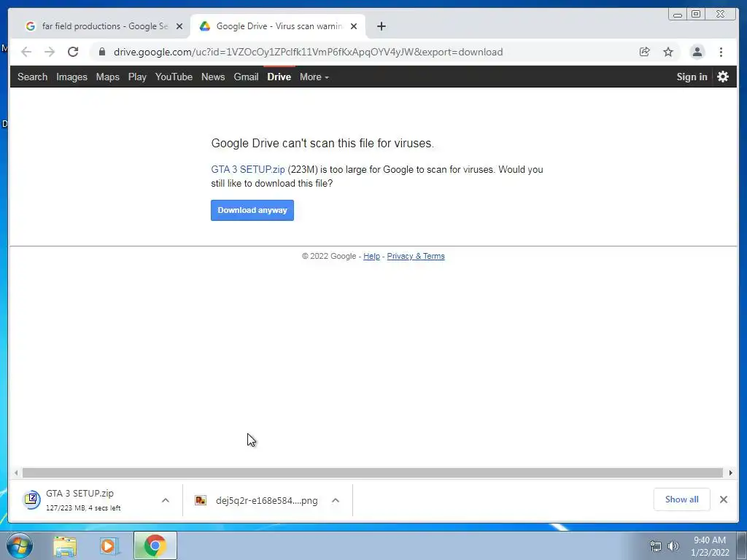Click Sign in on Google bar
This screenshot has height=560, width=747.
pos(692,77)
